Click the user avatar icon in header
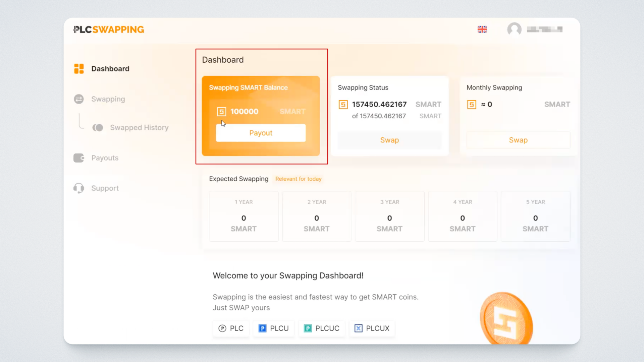 (514, 29)
